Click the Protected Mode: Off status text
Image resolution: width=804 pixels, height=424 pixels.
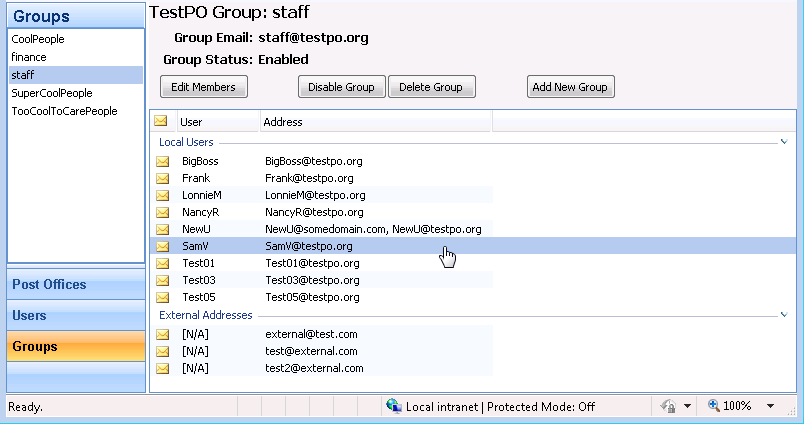point(541,407)
